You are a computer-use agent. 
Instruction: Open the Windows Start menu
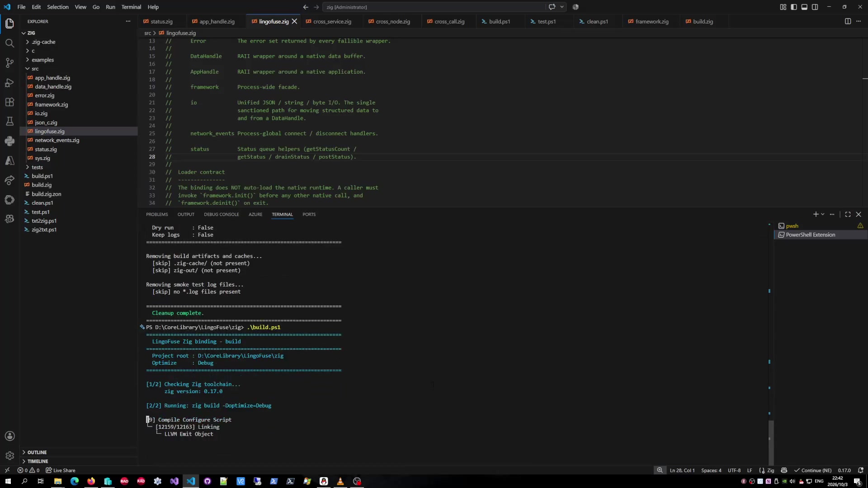pyautogui.click(x=8, y=481)
